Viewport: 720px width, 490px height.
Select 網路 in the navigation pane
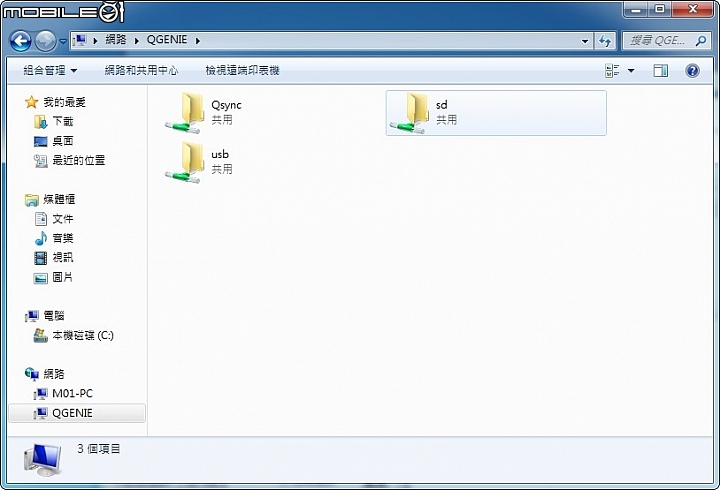coord(54,374)
